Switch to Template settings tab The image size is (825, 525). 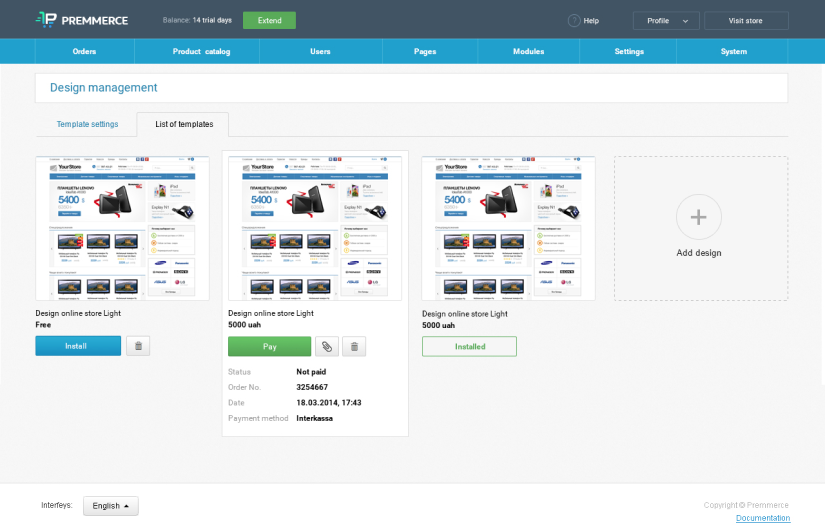(x=87, y=124)
